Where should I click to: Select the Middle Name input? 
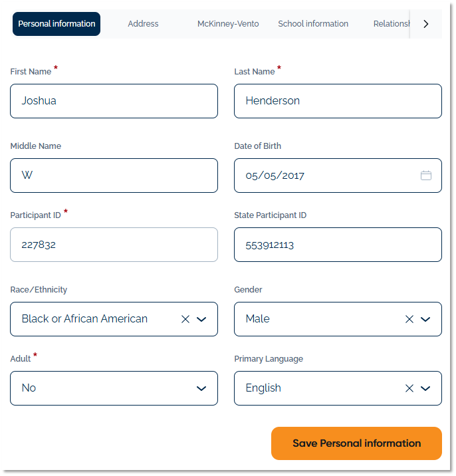coord(114,176)
